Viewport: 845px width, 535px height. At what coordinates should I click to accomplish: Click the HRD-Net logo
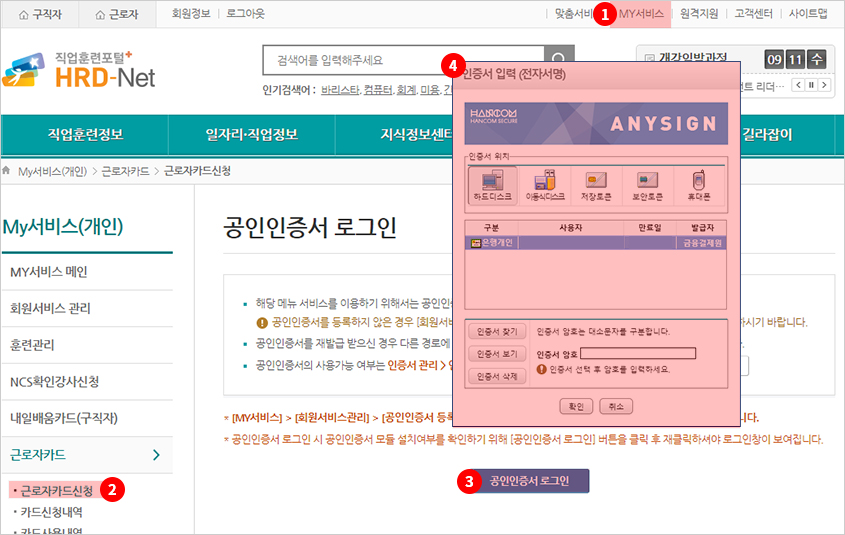click(79, 70)
